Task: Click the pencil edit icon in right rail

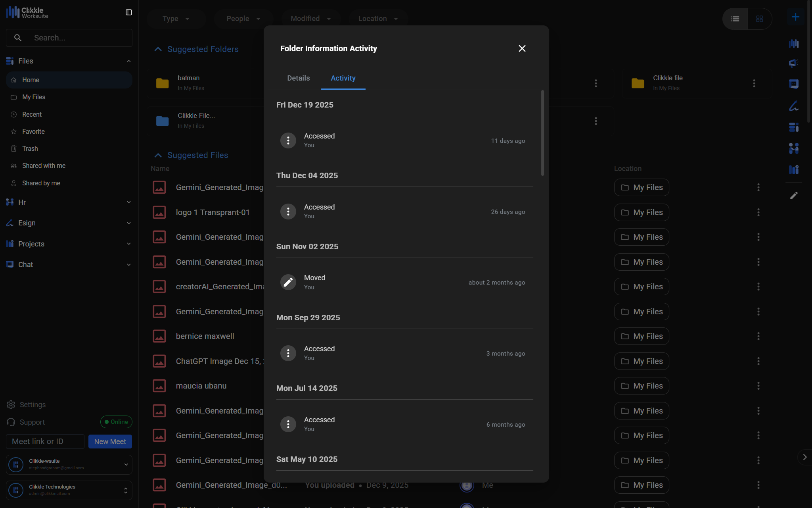Action: tap(793, 196)
